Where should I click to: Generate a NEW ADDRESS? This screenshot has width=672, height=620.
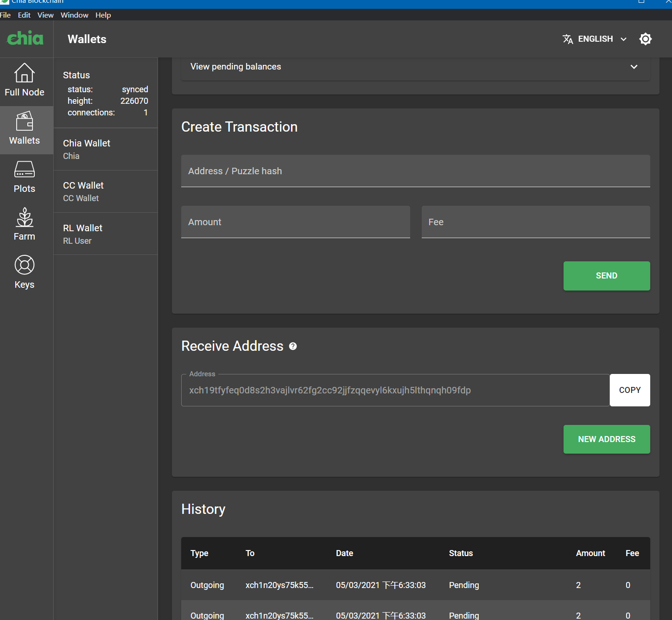pos(607,439)
